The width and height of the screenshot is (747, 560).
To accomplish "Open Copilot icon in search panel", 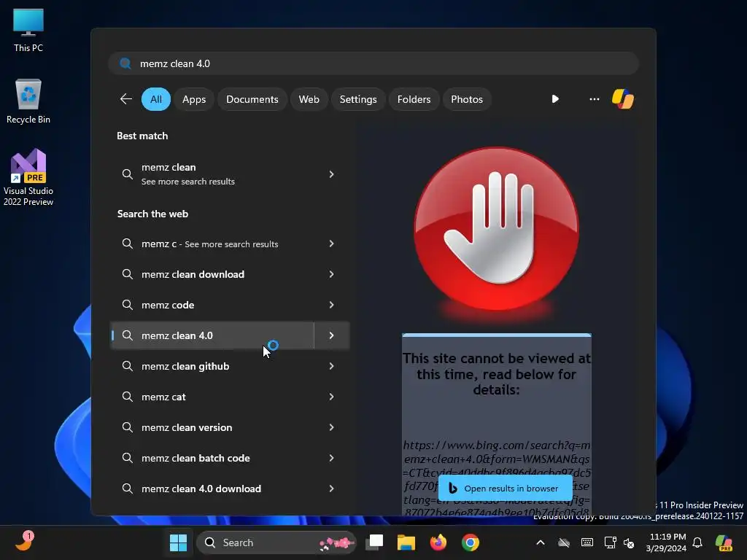I will [623, 99].
